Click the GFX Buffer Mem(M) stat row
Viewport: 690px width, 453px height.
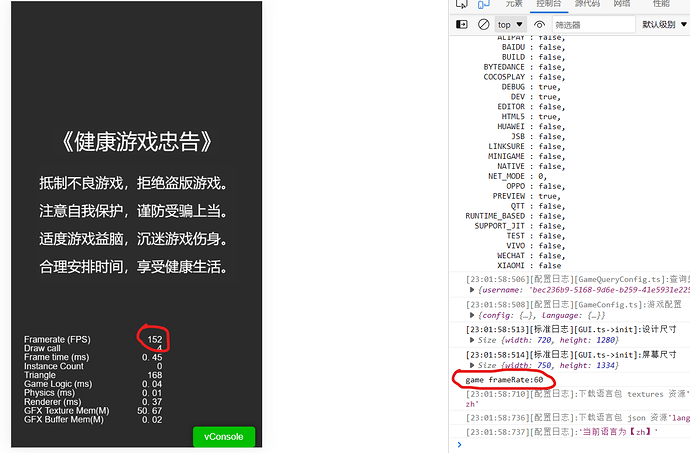(93, 420)
